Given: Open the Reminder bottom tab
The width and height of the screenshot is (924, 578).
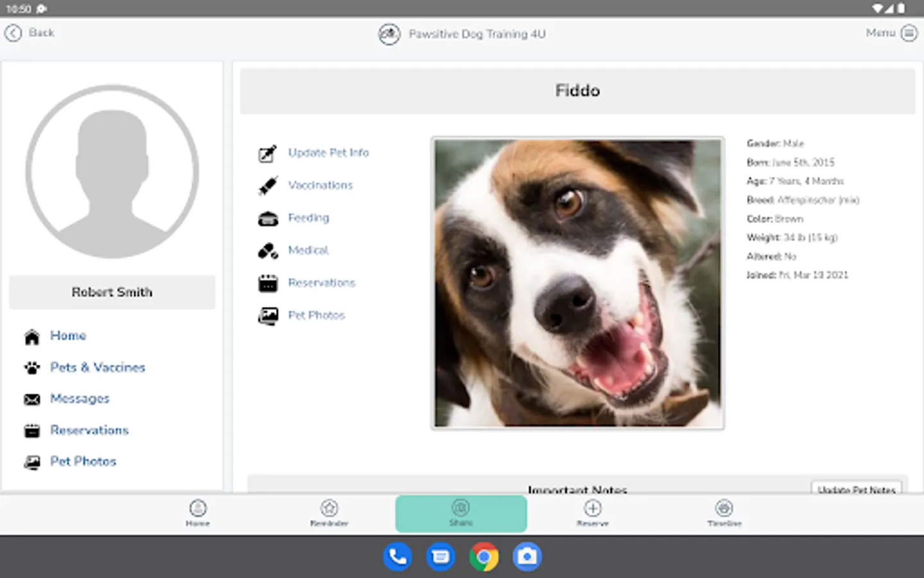Looking at the screenshot, I should point(329,513).
